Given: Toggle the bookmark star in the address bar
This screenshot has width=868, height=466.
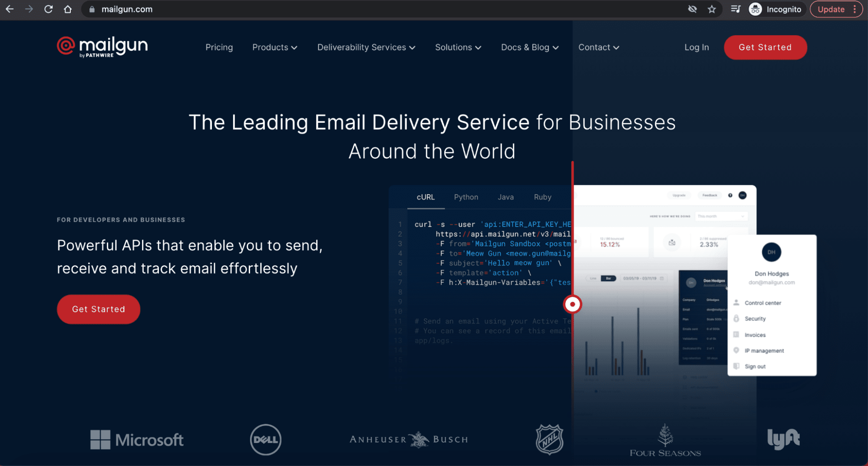Looking at the screenshot, I should (712, 9).
